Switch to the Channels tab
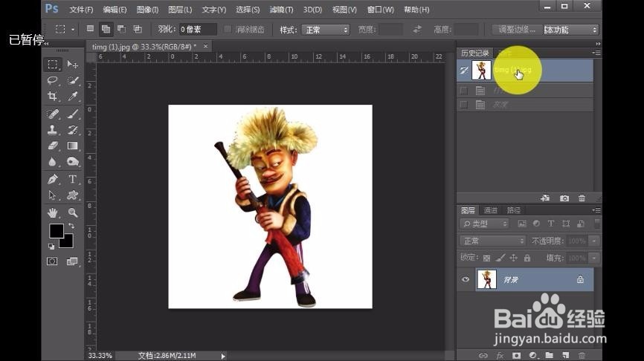This screenshot has height=361, width=644. click(x=490, y=210)
